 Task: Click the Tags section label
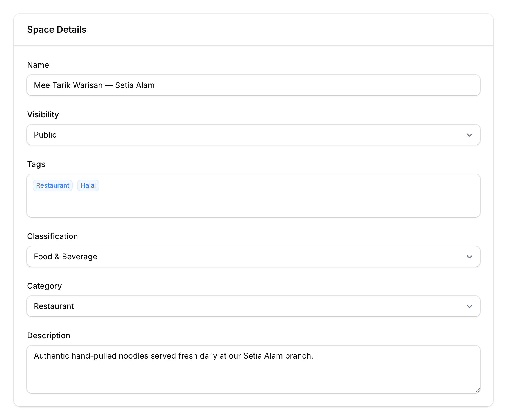36,164
